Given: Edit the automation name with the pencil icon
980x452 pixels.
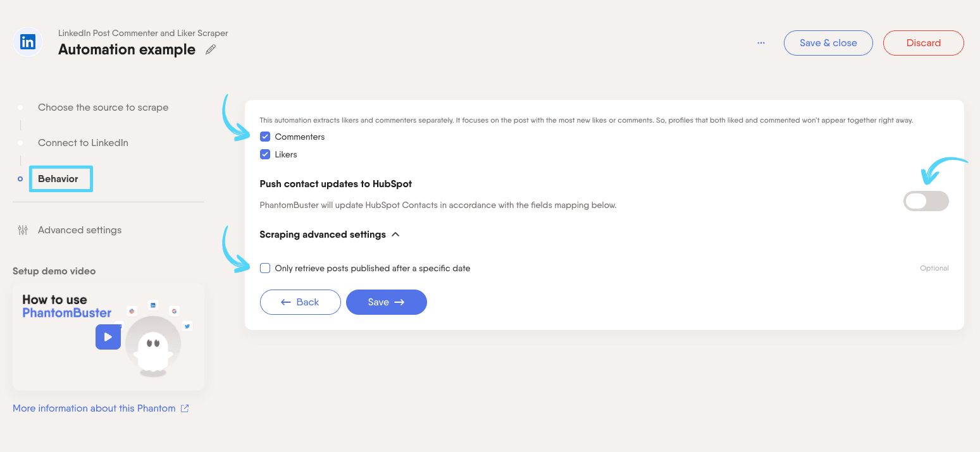Looking at the screenshot, I should (211, 49).
